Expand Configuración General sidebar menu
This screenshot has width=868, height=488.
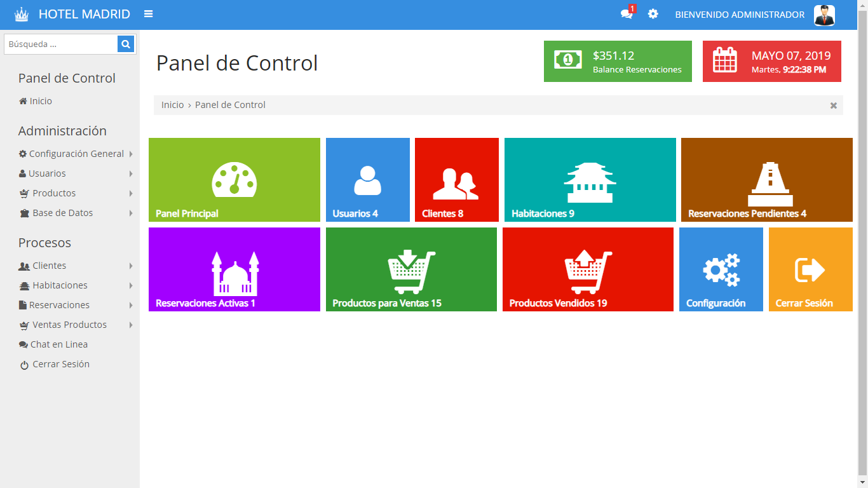coord(76,154)
